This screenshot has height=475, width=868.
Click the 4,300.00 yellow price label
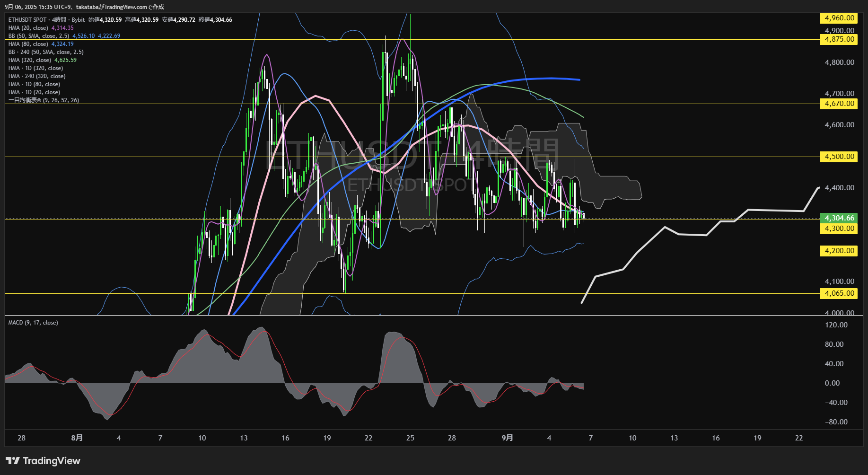[x=839, y=229]
